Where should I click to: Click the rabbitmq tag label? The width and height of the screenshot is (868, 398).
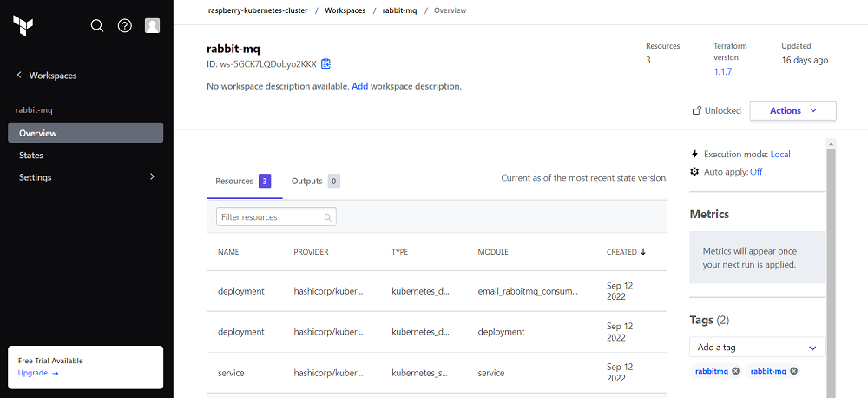[712, 371]
